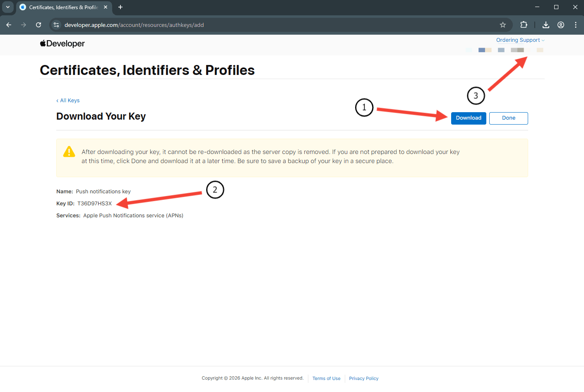Open a new browser tab
The width and height of the screenshot is (584, 392).
(120, 7)
